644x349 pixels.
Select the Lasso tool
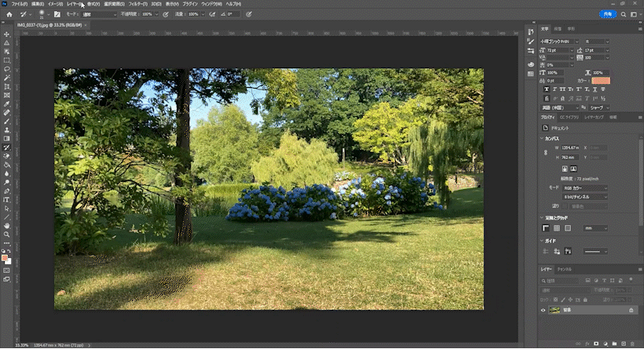(6, 69)
